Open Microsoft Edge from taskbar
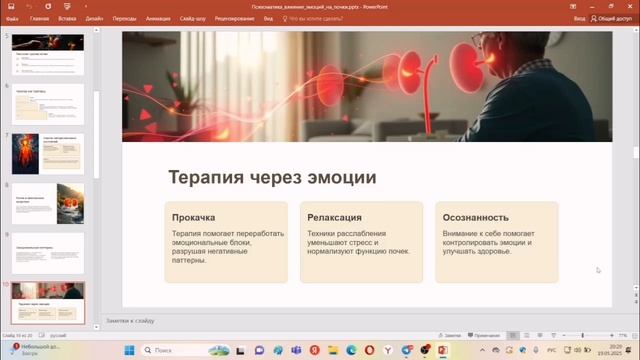Image resolution: width=640 pixels, height=360 pixels. tap(351, 350)
